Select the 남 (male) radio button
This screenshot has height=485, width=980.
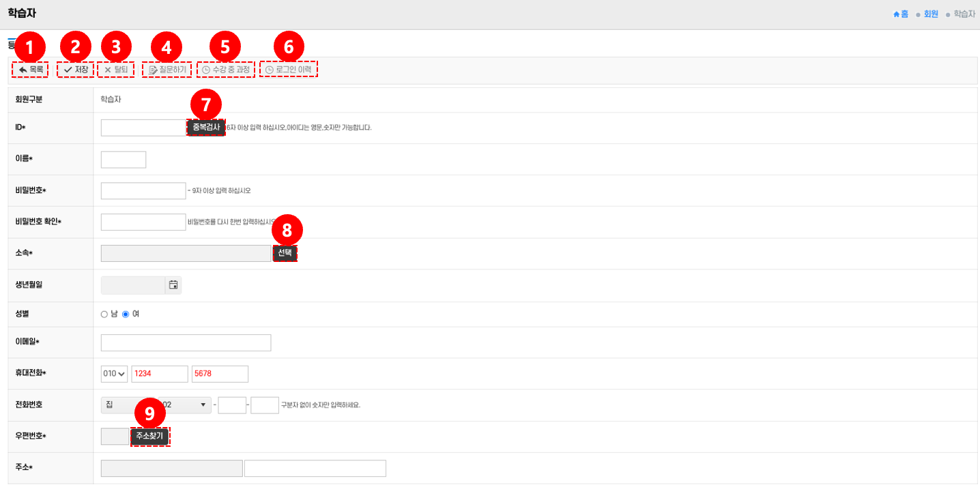(104, 314)
